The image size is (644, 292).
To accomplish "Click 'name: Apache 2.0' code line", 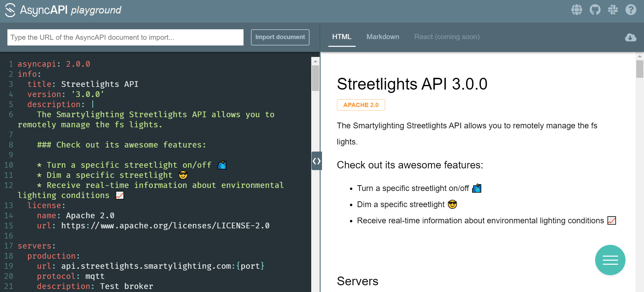I will [x=76, y=216].
